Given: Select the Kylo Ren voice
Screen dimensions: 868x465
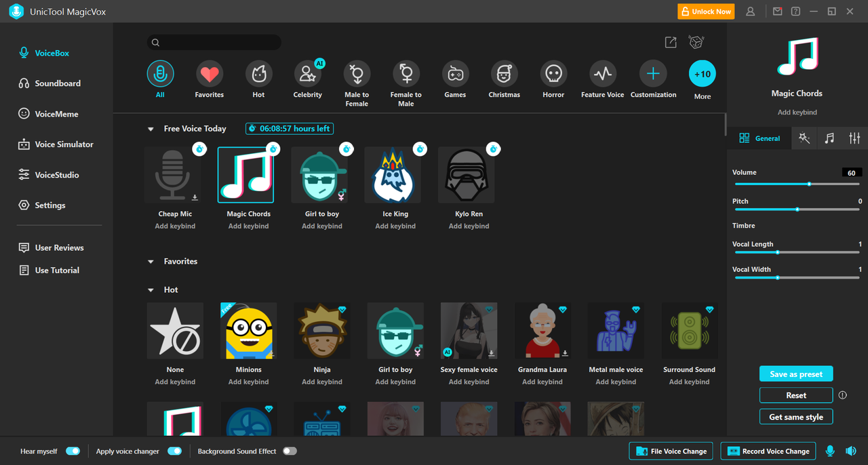Looking at the screenshot, I should 467,175.
